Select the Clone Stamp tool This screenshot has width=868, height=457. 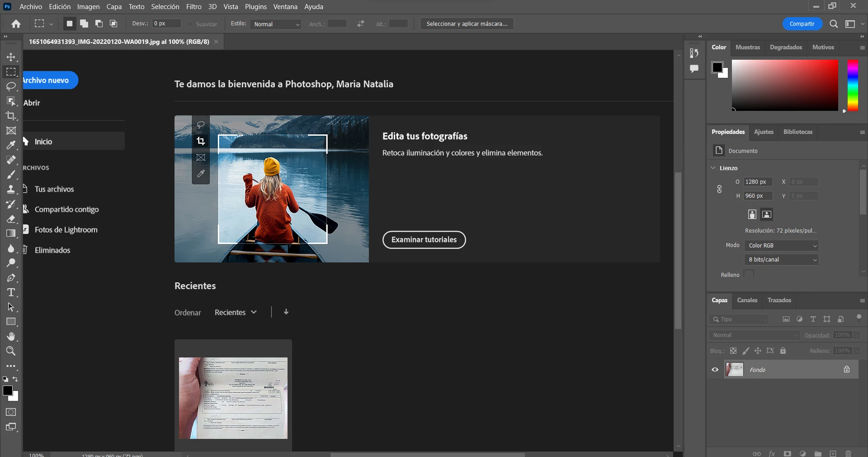[11, 189]
